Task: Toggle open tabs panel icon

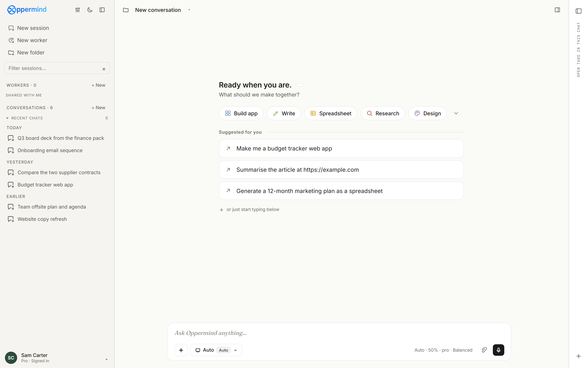Action: 579,11
